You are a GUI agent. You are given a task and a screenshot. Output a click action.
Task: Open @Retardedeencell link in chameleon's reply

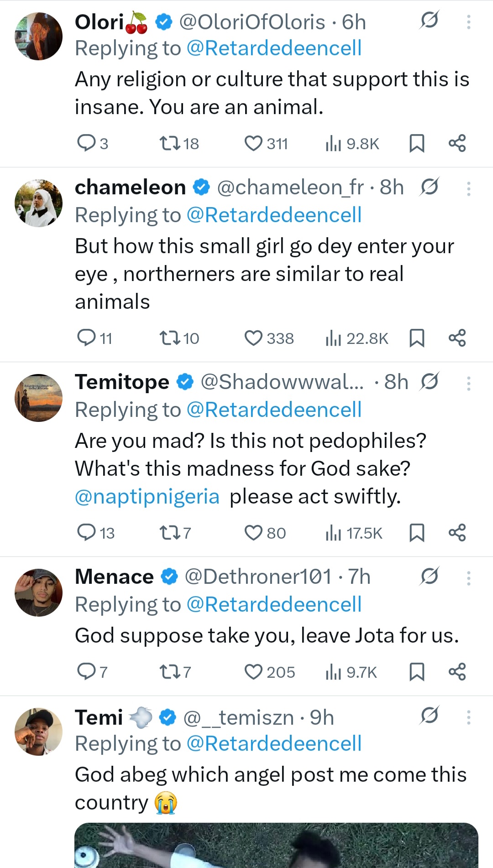coord(274,215)
